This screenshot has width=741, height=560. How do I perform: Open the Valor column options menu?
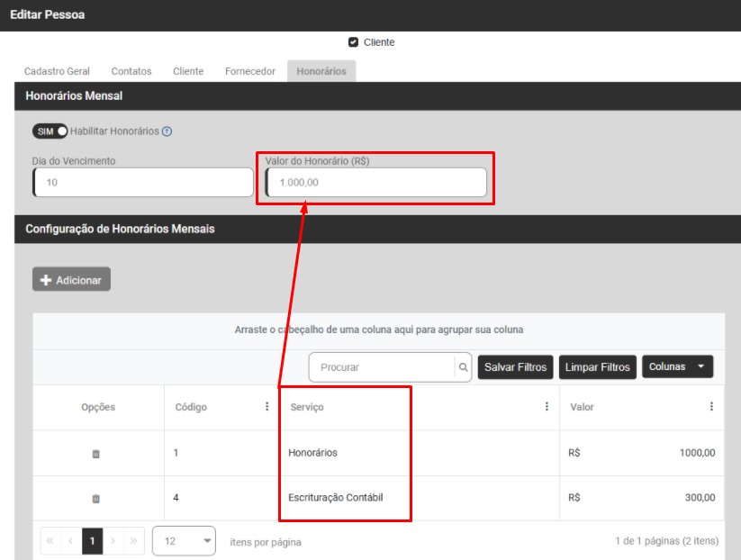point(711,407)
